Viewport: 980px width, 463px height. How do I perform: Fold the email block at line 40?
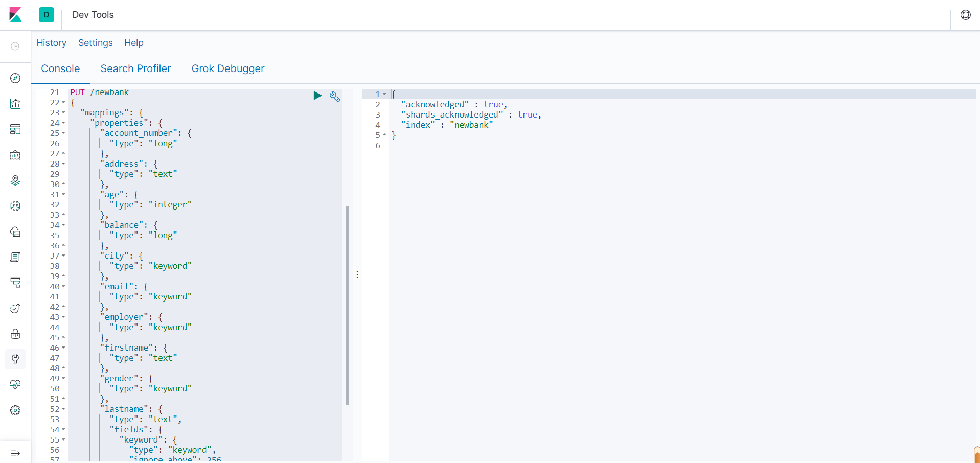tap(63, 287)
